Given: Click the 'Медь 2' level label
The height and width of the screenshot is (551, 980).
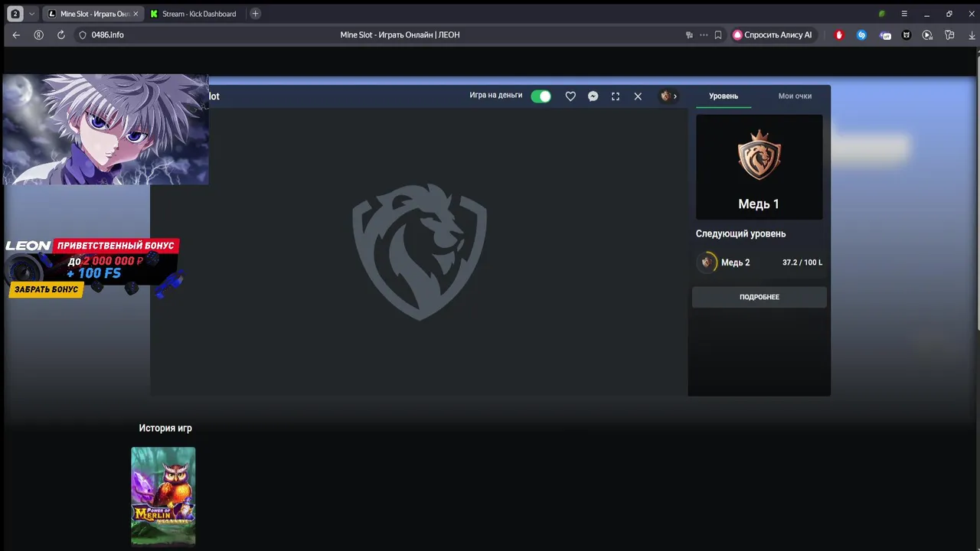Looking at the screenshot, I should click(736, 262).
